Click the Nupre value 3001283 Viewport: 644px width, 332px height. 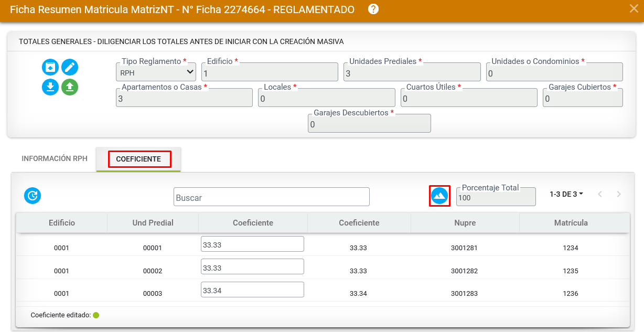point(464,294)
